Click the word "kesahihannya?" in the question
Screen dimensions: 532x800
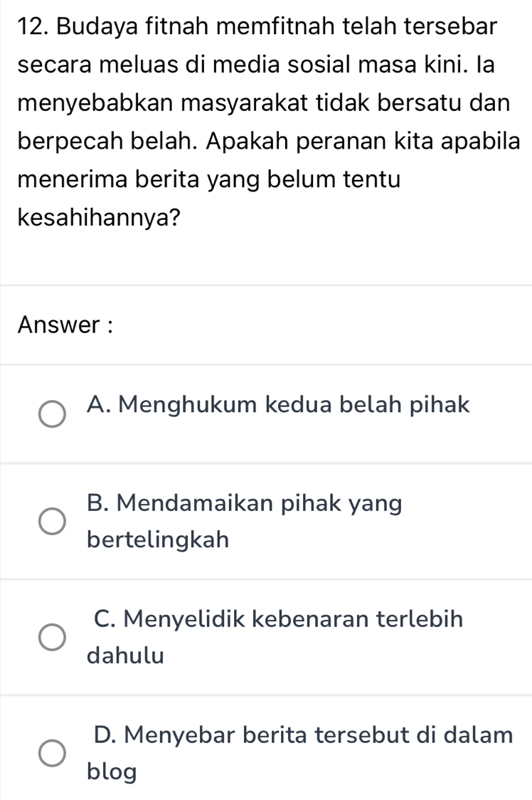pos(98,219)
